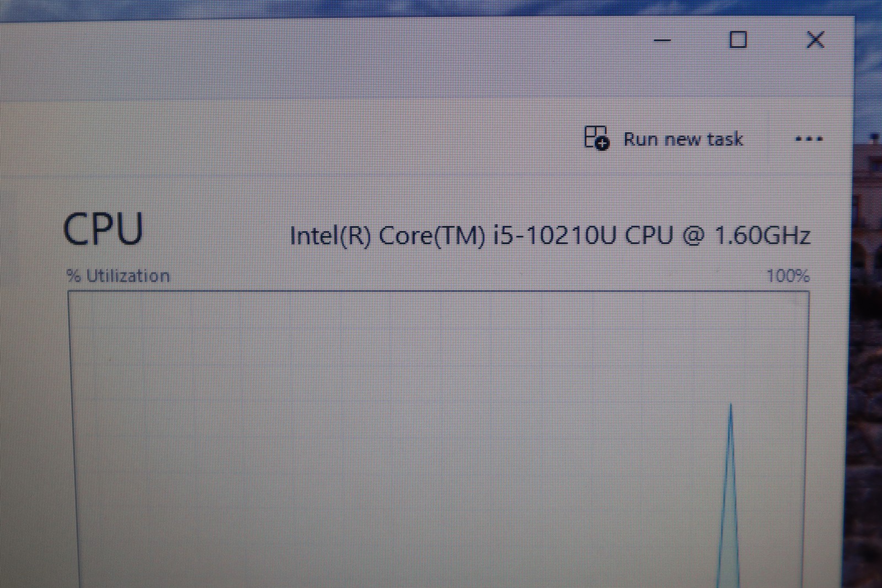Select the CPU heading text
The image size is (882, 588).
tap(103, 229)
